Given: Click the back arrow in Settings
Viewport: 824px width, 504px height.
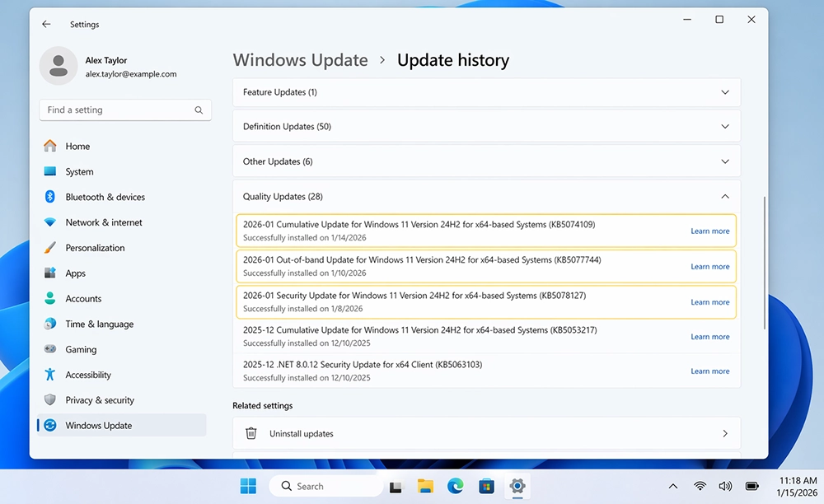Looking at the screenshot, I should click(x=46, y=24).
